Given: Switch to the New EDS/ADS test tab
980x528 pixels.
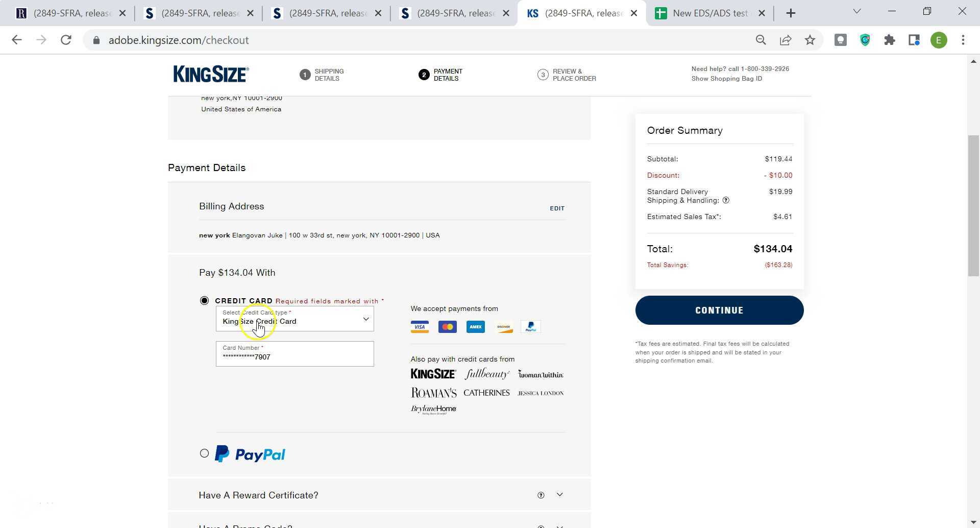Looking at the screenshot, I should [709, 13].
